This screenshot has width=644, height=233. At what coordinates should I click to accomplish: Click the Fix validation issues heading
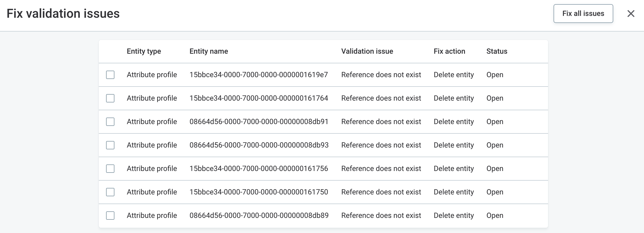point(63,14)
